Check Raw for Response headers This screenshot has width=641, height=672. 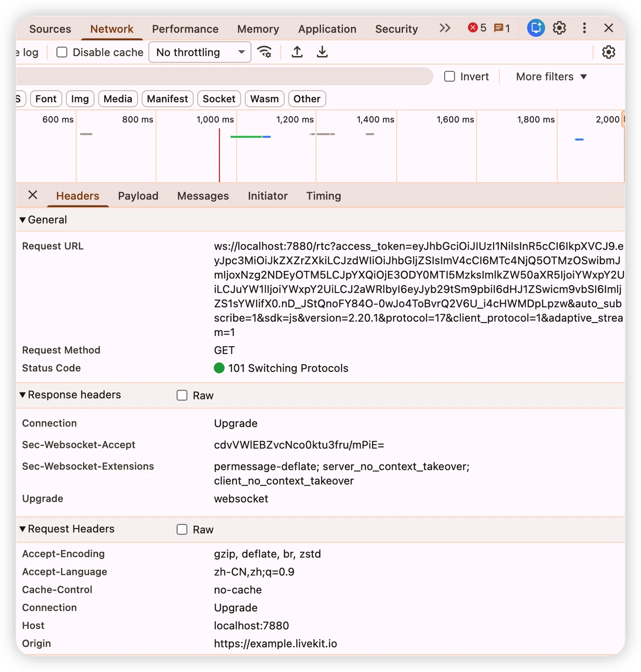point(182,395)
